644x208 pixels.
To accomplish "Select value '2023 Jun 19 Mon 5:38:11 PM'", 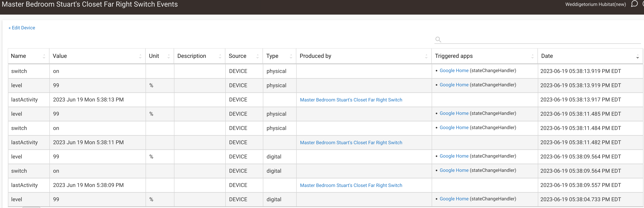I will [88, 142].
